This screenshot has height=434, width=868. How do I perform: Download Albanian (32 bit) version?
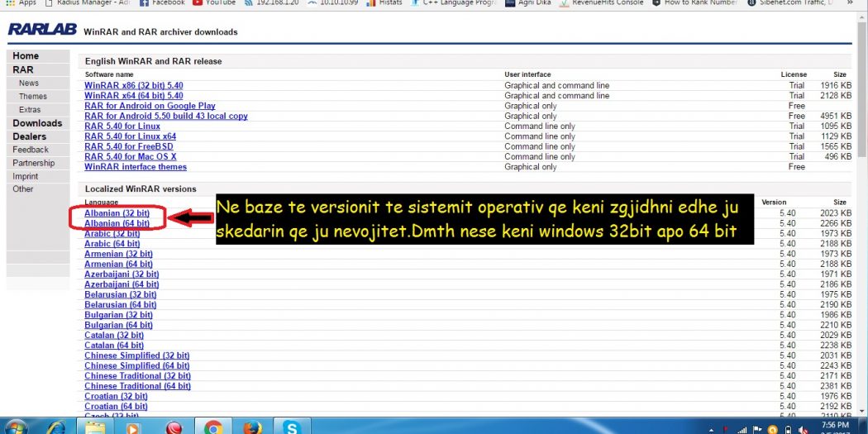117,213
